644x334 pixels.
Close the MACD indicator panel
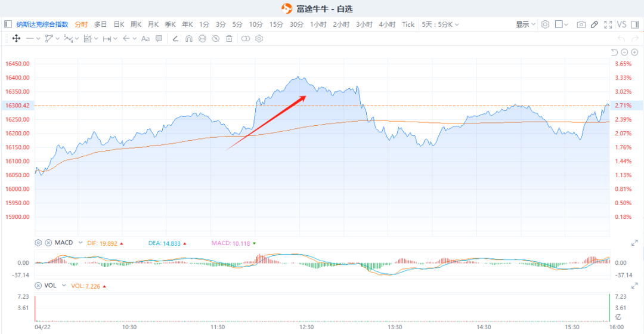48,243
